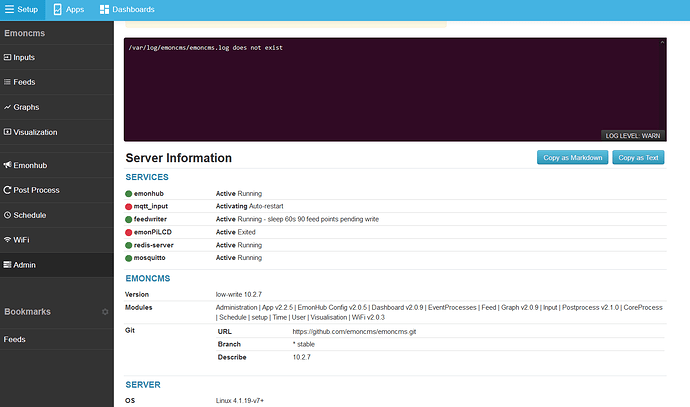Click the Bookmarks sidebar heading
The height and width of the screenshot is (407, 690).
pyautogui.click(x=27, y=312)
